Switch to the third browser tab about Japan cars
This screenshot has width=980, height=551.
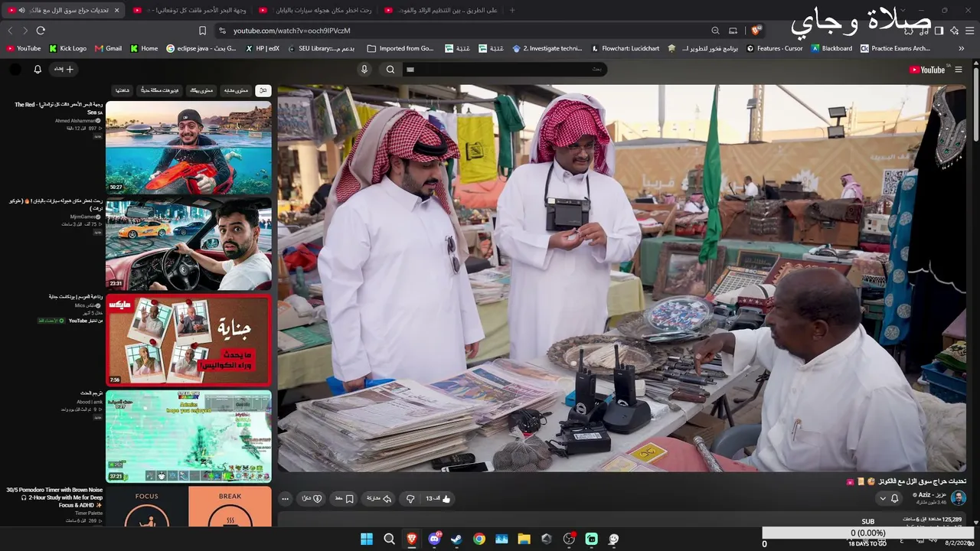point(316,10)
